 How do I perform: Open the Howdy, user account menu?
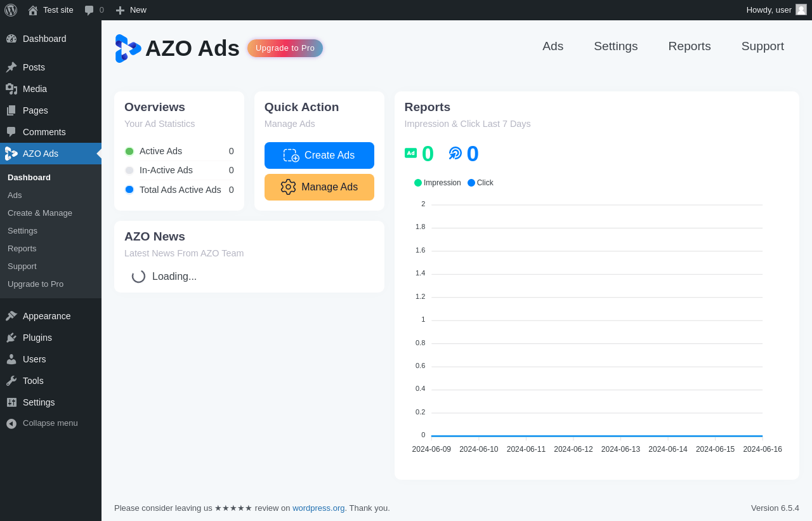769,10
